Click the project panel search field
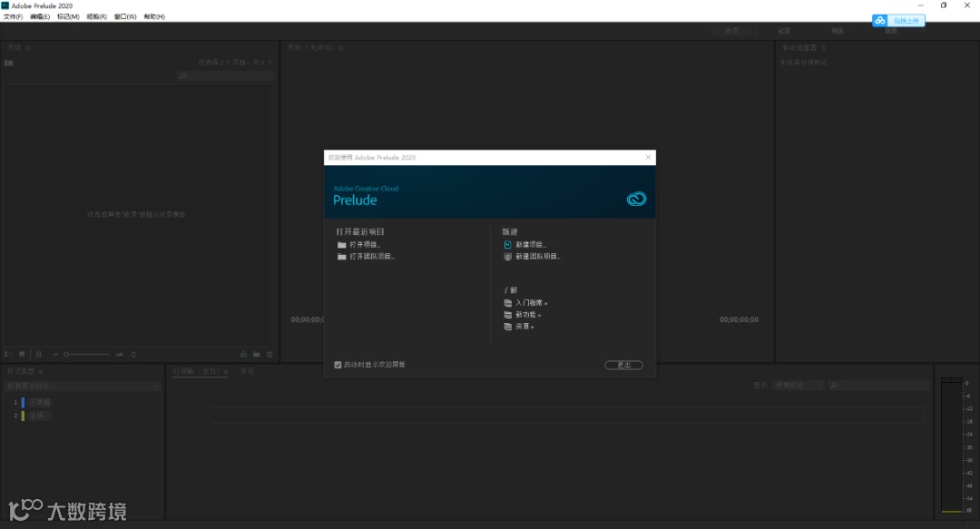980x529 pixels. click(226, 76)
